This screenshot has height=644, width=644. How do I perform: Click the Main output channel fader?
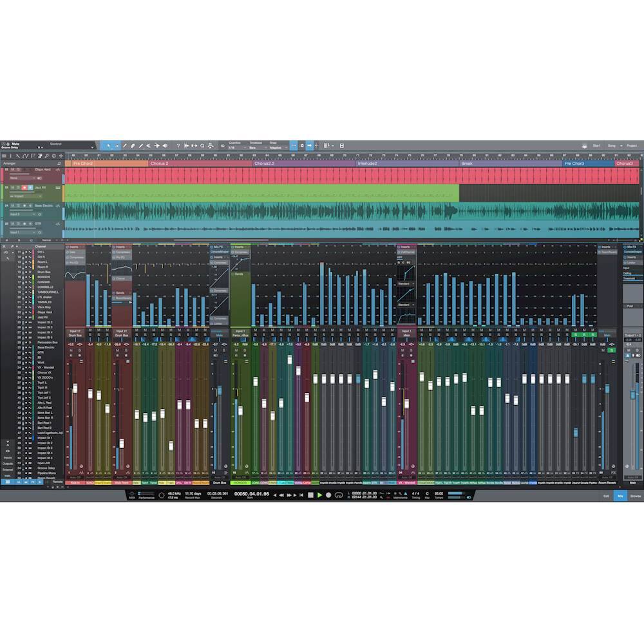tap(632, 394)
